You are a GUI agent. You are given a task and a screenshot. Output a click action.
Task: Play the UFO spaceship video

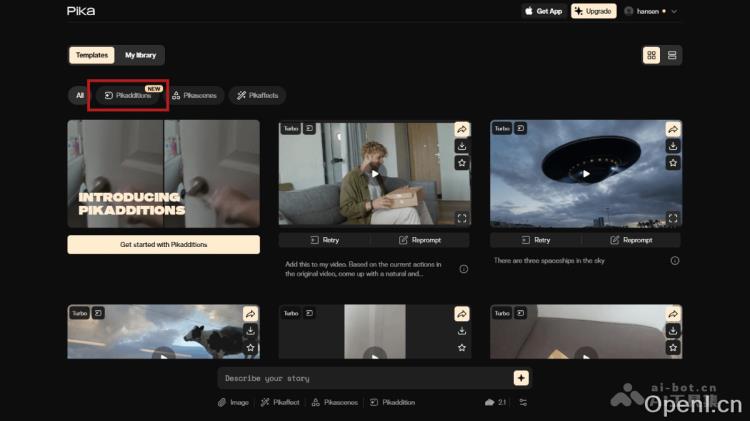586,173
